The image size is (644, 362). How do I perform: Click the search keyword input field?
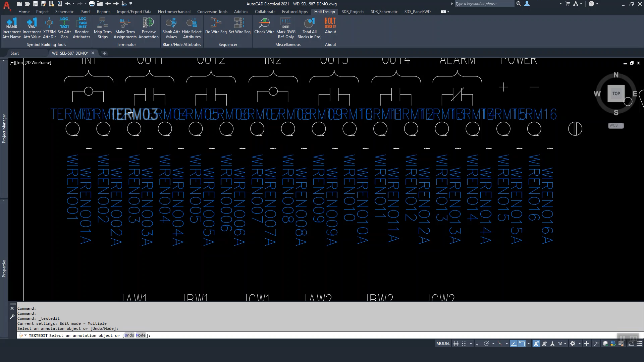point(484,4)
